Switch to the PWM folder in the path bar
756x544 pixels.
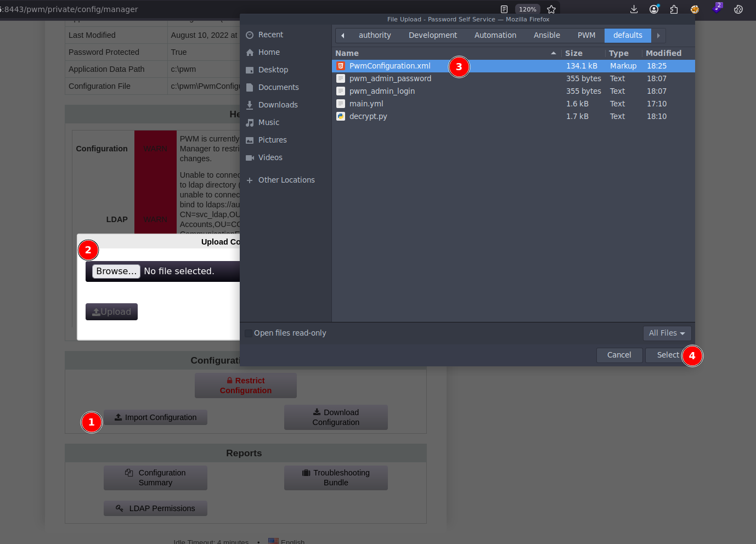pyautogui.click(x=586, y=35)
